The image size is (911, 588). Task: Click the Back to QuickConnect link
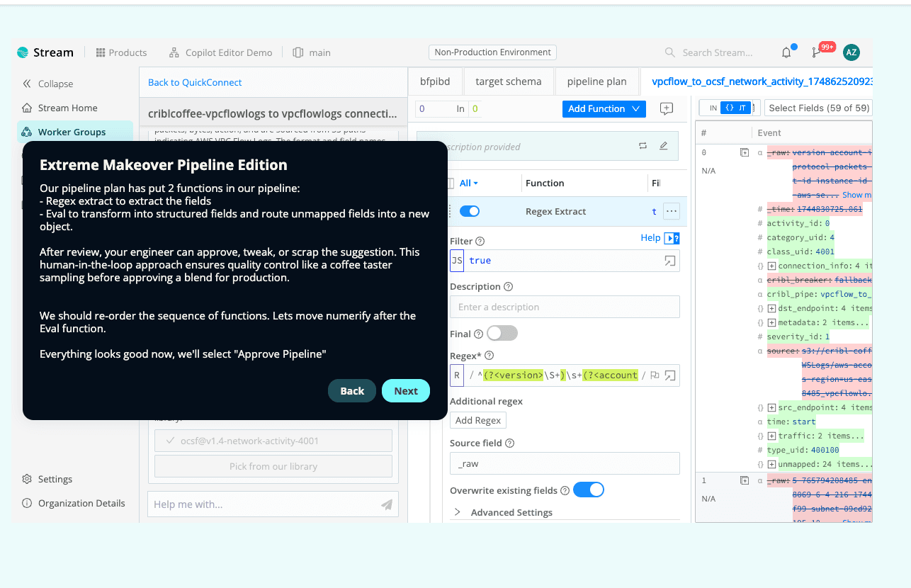click(x=194, y=82)
